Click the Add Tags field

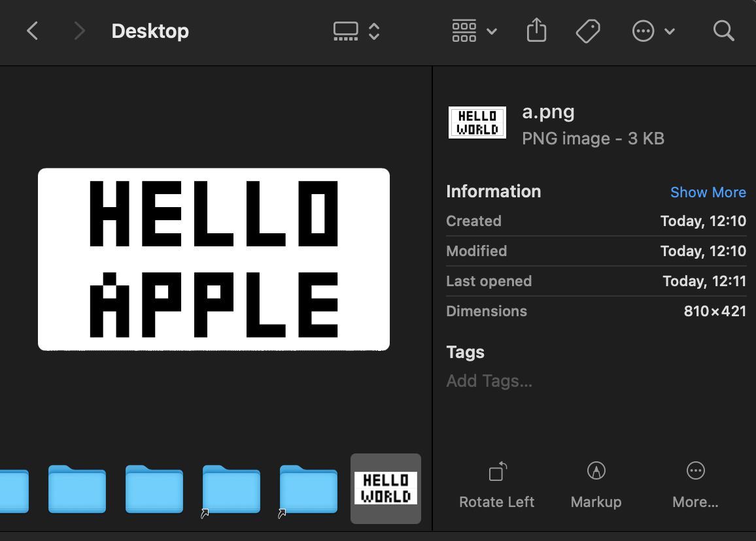point(489,381)
